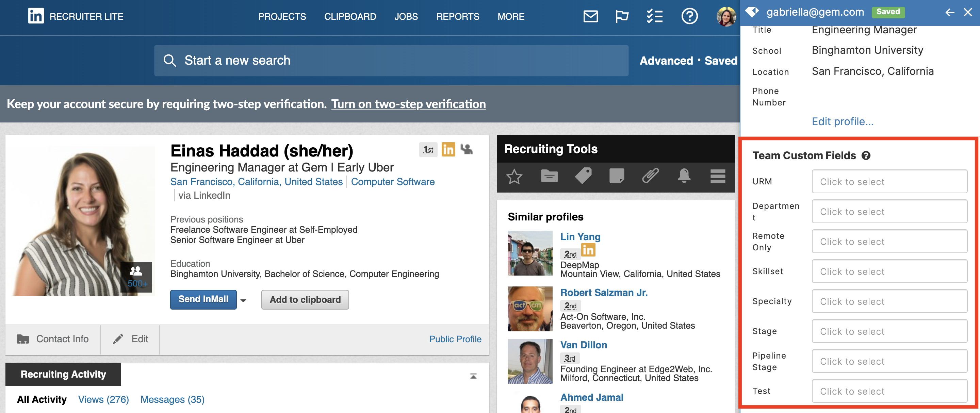Open URM custom field dropdown

889,182
